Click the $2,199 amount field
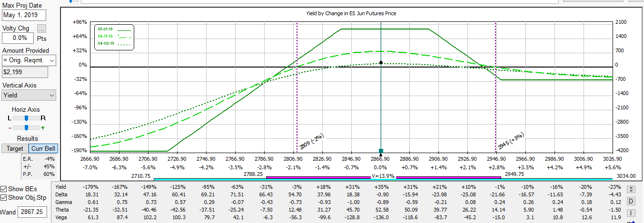 pyautogui.click(x=25, y=72)
